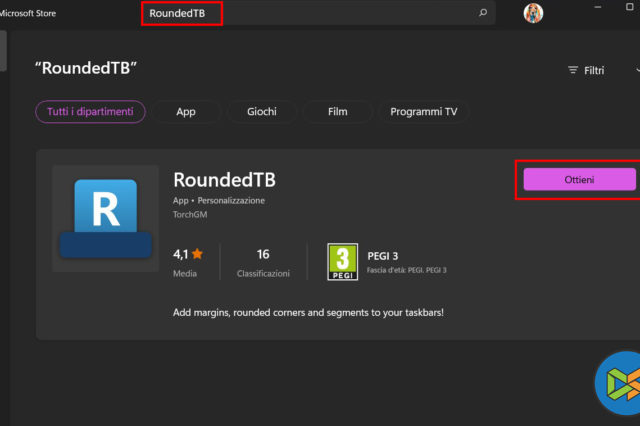640x426 pixels.
Task: Open the Filtri filter options
Action: pyautogui.click(x=586, y=70)
